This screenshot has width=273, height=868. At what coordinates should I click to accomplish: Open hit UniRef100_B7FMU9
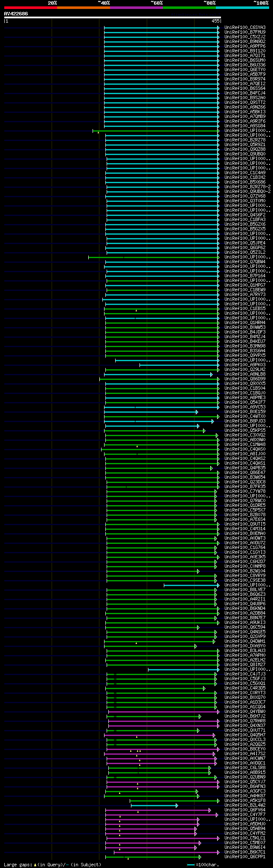click(245, 32)
